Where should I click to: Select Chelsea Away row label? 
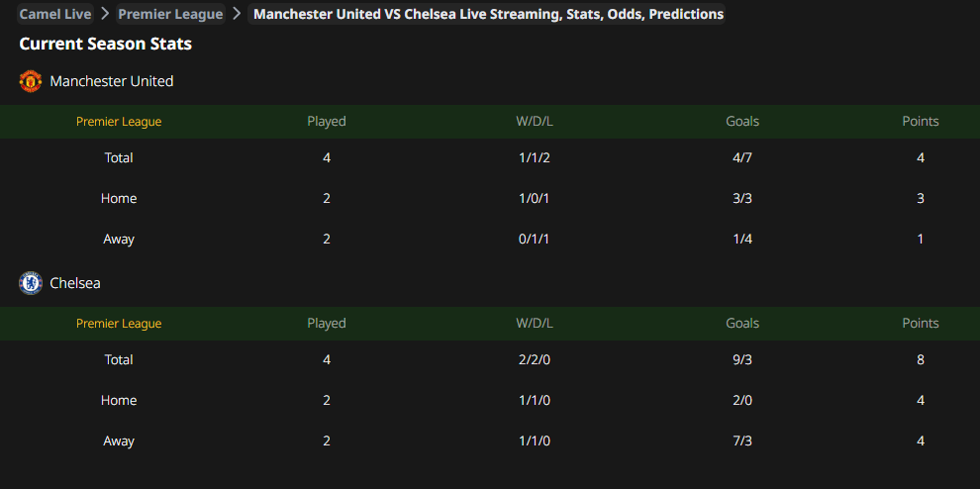coord(119,440)
